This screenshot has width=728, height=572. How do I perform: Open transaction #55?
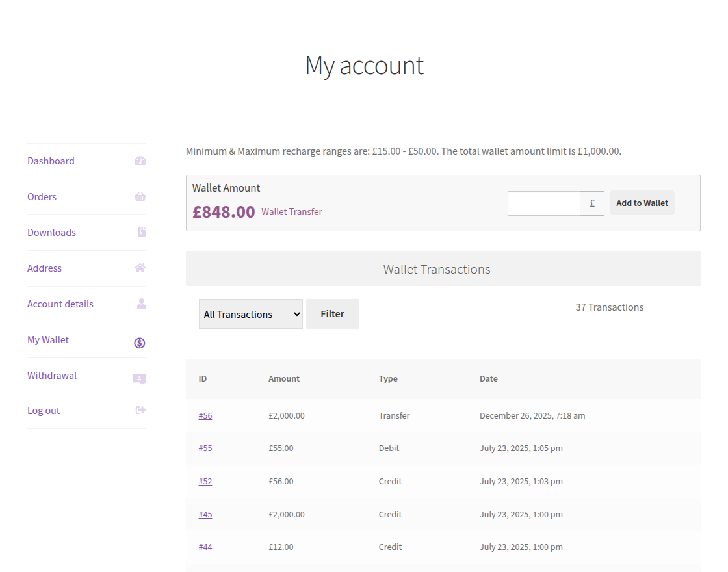point(205,448)
